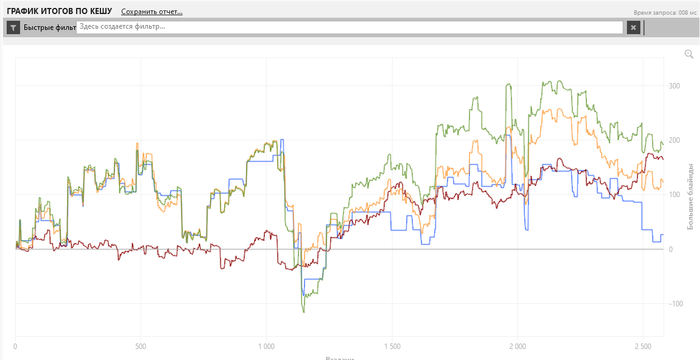Click the magnifier zoom icon on the chart
This screenshot has height=360, width=700.
[x=689, y=54]
